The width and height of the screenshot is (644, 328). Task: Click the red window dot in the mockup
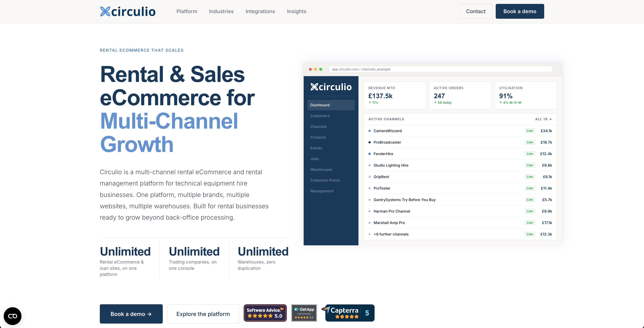(x=310, y=69)
